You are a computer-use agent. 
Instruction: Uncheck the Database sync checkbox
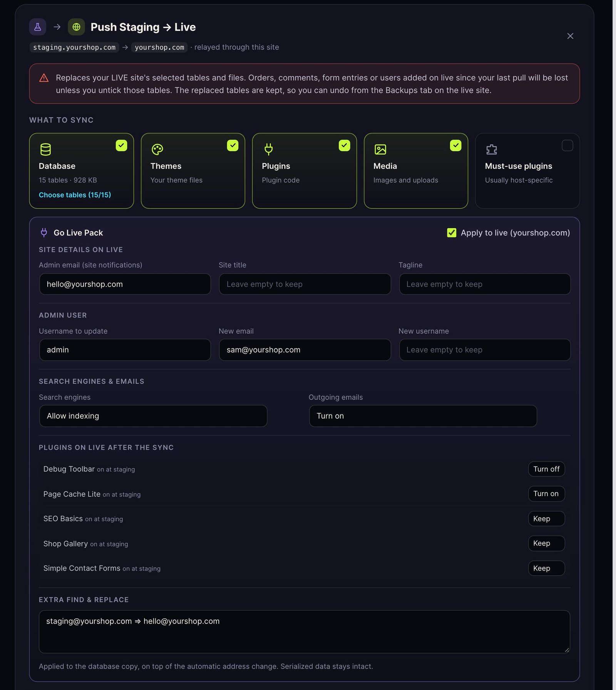tap(121, 145)
